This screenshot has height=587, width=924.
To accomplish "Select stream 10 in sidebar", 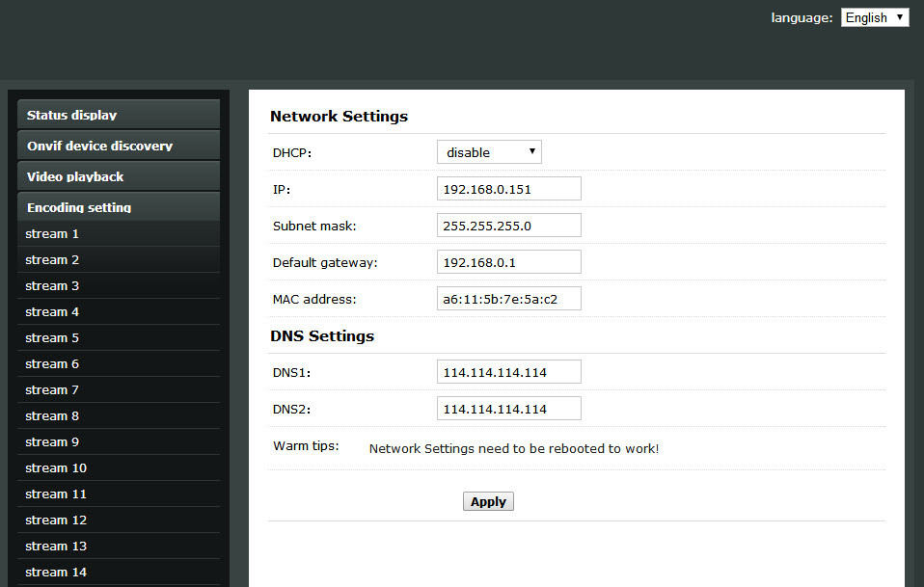I will tap(119, 467).
